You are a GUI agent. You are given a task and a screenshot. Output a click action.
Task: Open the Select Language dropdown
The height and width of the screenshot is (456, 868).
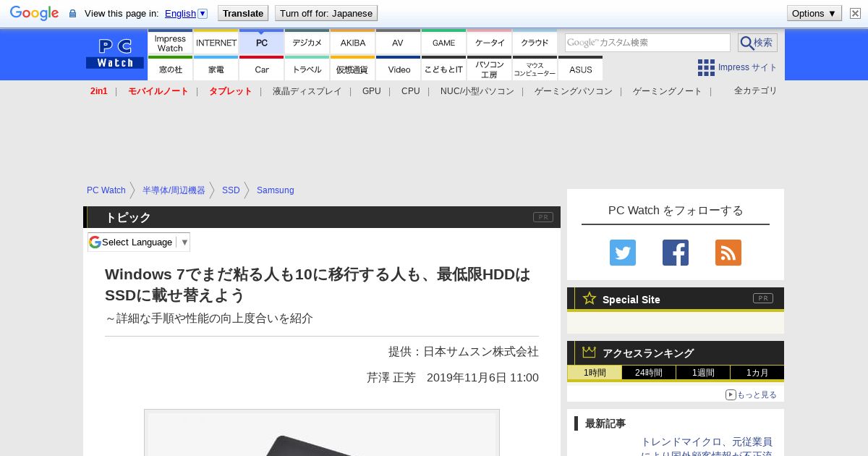[139, 242]
